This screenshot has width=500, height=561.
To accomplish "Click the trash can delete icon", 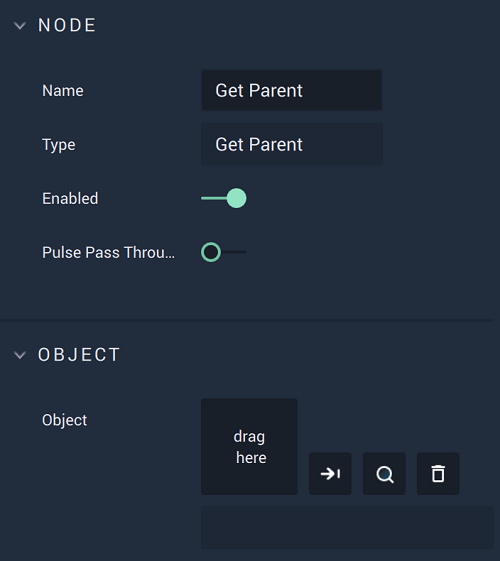I will pyautogui.click(x=438, y=473).
